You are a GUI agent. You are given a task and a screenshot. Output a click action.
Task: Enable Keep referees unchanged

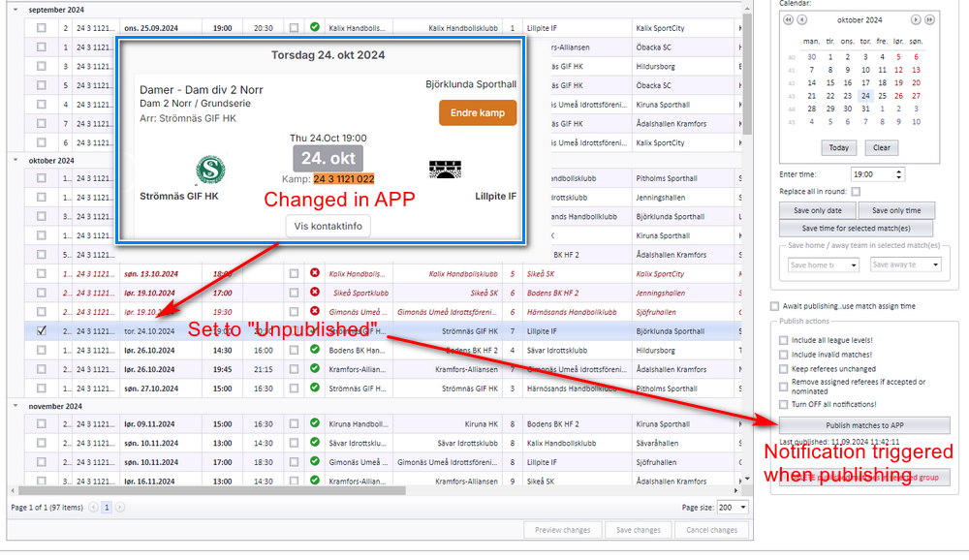(784, 369)
